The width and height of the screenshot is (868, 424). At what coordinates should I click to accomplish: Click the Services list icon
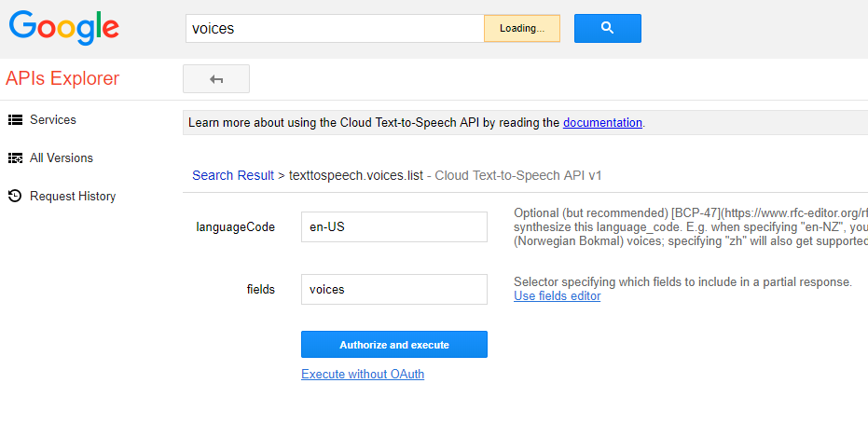point(15,119)
